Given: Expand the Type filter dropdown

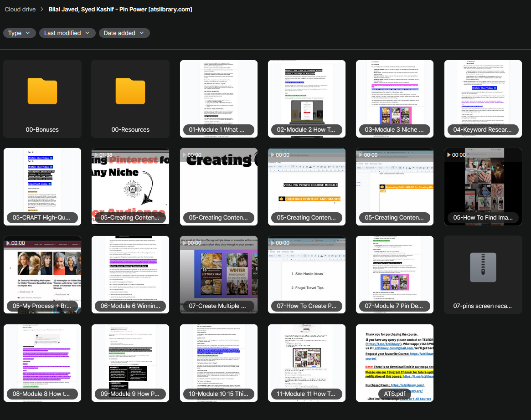Looking at the screenshot, I should [x=19, y=33].
